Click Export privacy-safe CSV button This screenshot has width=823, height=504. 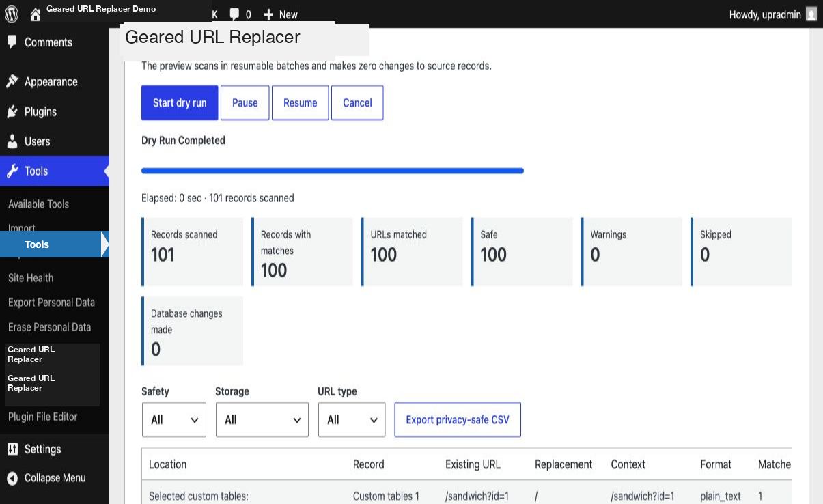tap(458, 419)
